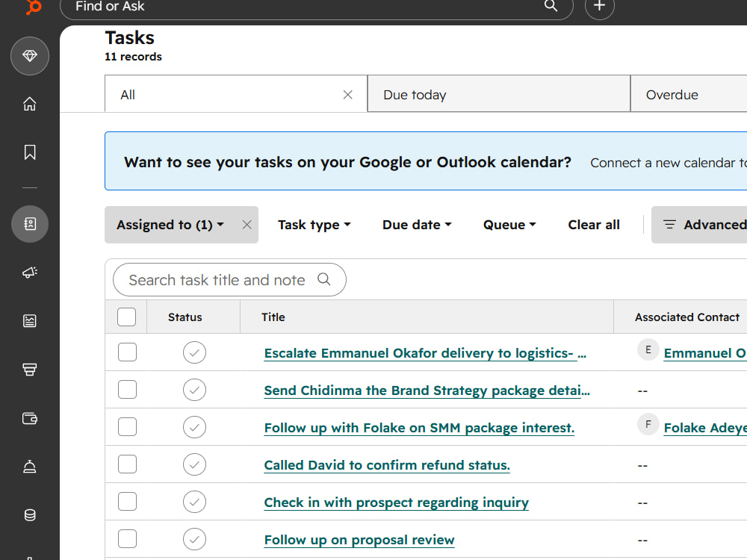
Task: Click the search magnifier in Find or Ask
Action: tap(551, 6)
